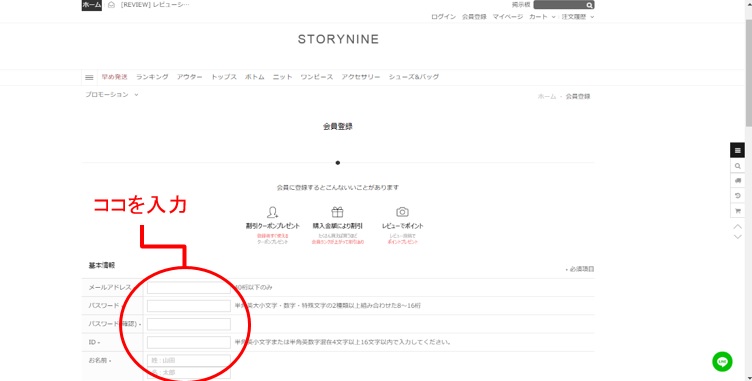This screenshot has width=752, height=381.
Task: Click the STORYNINE logo
Action: 338,39
